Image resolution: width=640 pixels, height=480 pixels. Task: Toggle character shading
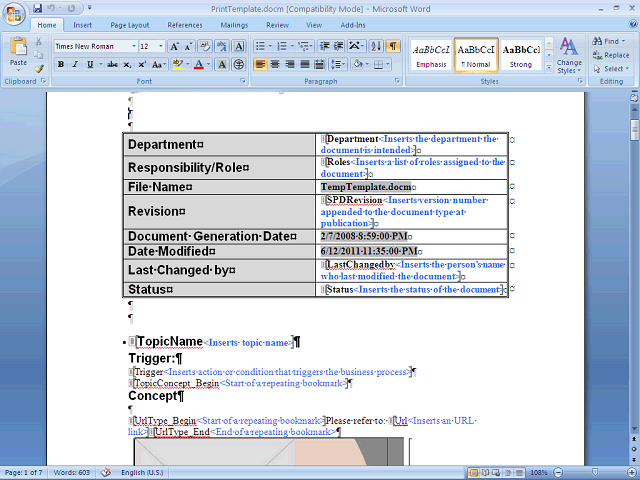(222, 64)
